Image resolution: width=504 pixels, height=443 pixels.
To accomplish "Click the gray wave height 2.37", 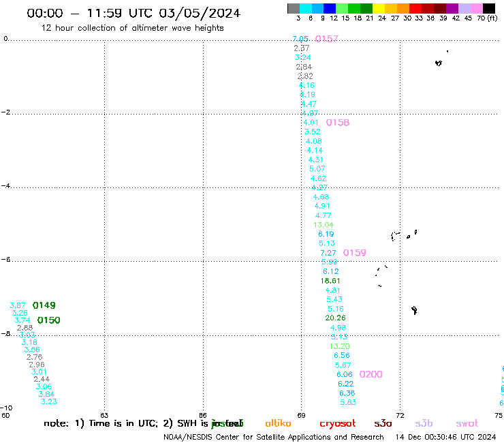I will pos(302,48).
